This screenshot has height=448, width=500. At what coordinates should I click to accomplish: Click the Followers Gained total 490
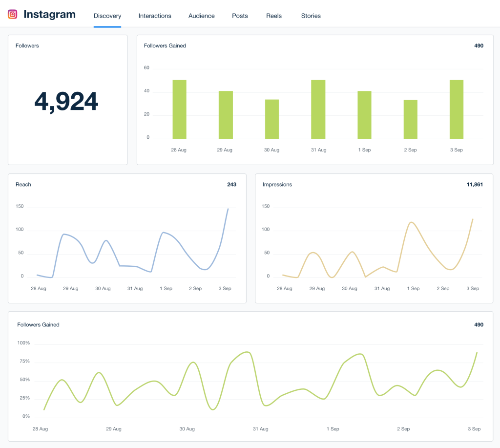click(x=479, y=45)
